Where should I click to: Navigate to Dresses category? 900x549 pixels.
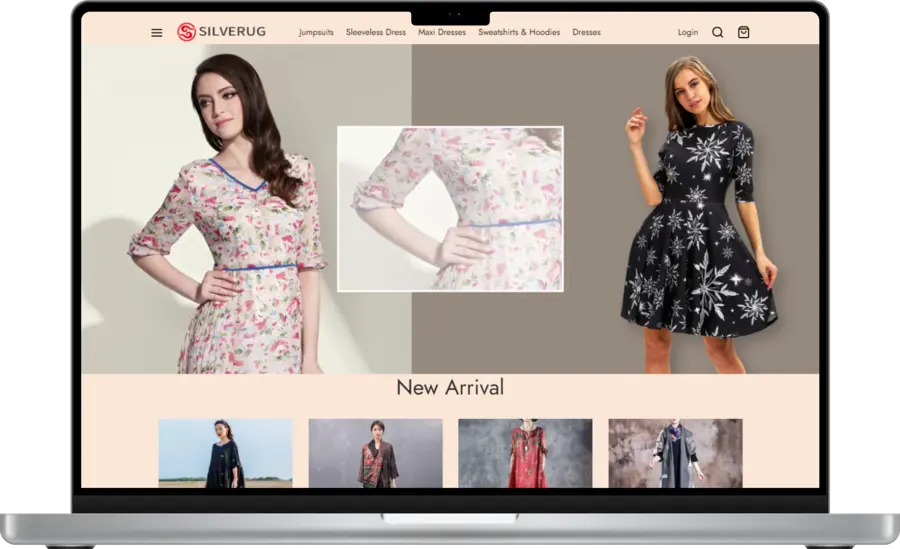pyautogui.click(x=586, y=32)
